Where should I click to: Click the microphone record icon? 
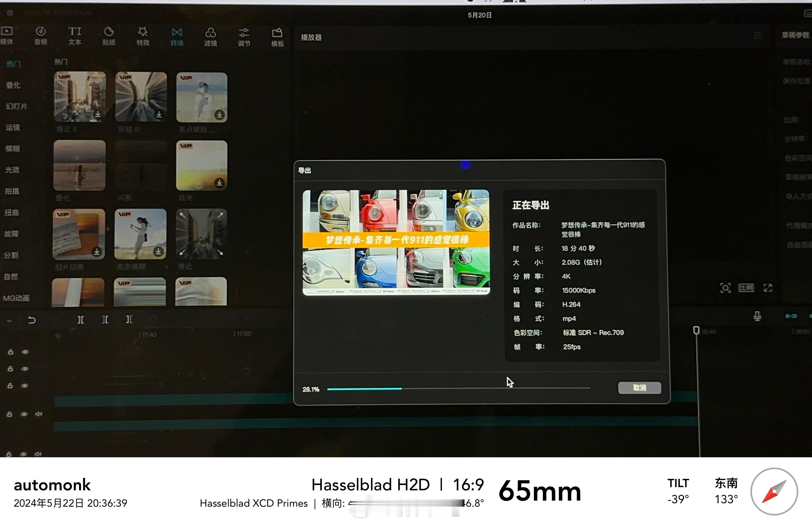757,316
